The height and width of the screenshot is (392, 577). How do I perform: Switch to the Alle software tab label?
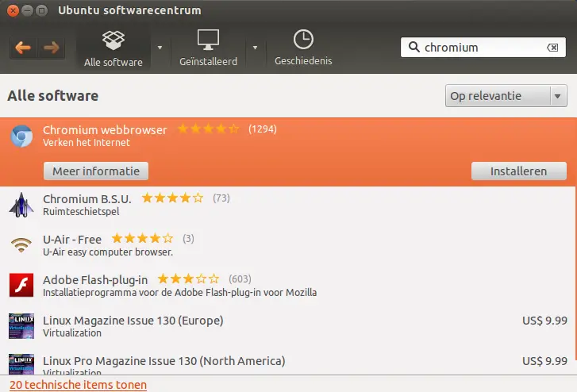tap(113, 62)
